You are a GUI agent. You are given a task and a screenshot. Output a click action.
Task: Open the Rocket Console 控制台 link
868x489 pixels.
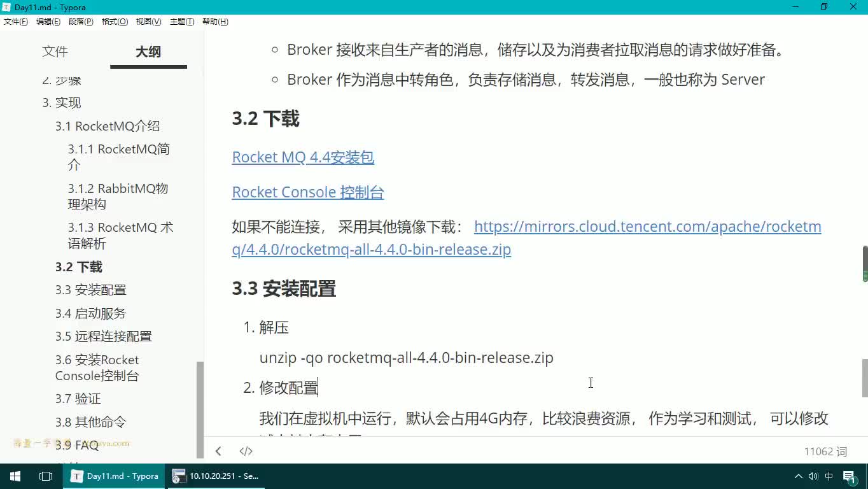(308, 192)
